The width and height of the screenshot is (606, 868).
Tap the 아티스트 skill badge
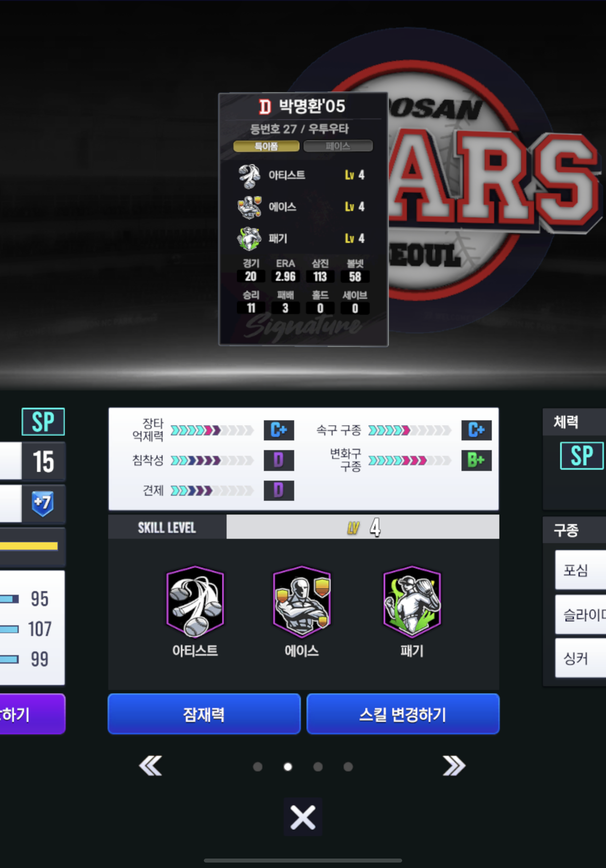point(195,602)
